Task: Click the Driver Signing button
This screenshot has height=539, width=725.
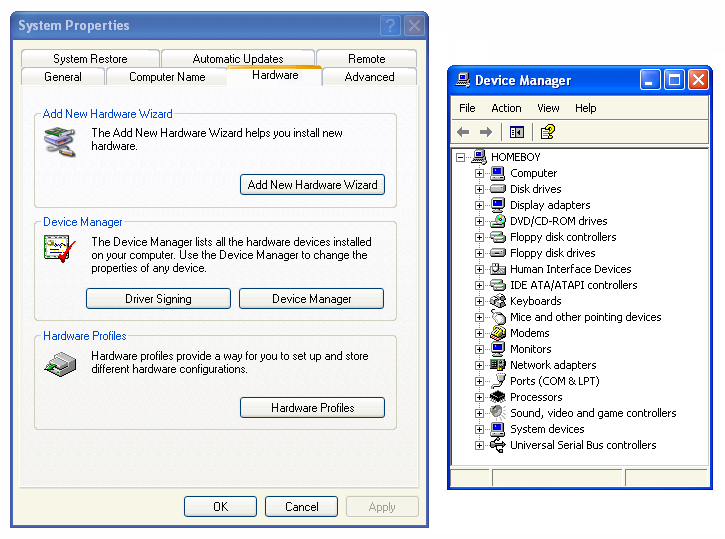Action: point(158,299)
